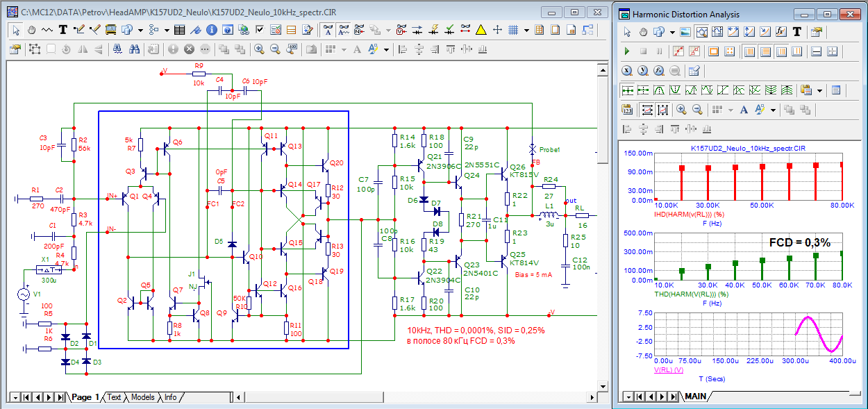Expand dropdown beside the hierarchy tree icon
Viewport: 868px width, 409px height.
tap(167, 30)
